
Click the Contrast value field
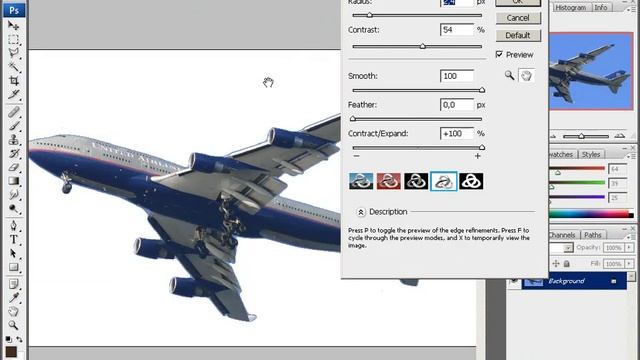point(457,30)
